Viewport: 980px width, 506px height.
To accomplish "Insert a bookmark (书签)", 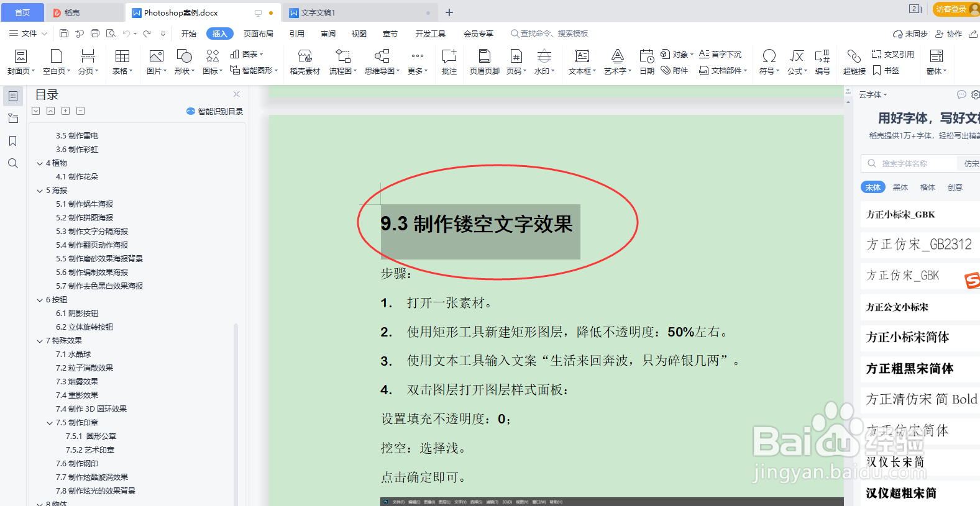I will tap(886, 70).
